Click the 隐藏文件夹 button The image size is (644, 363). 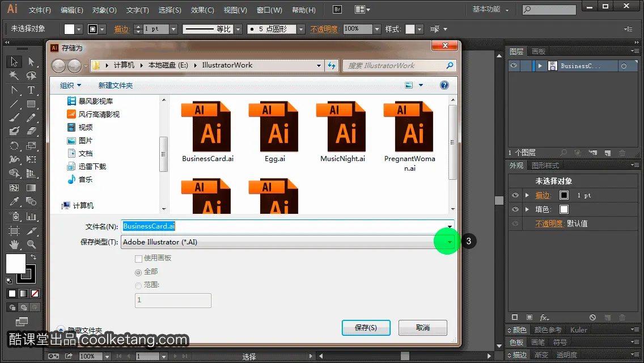point(80,330)
